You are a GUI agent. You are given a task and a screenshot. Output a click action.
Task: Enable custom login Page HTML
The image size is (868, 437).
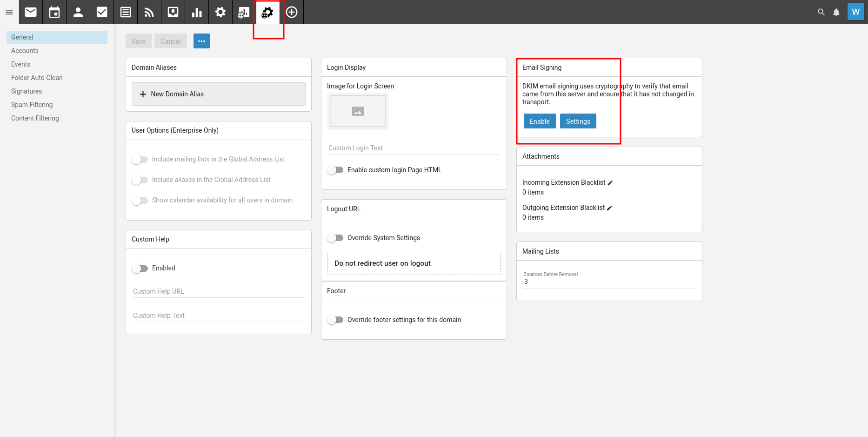click(x=335, y=170)
